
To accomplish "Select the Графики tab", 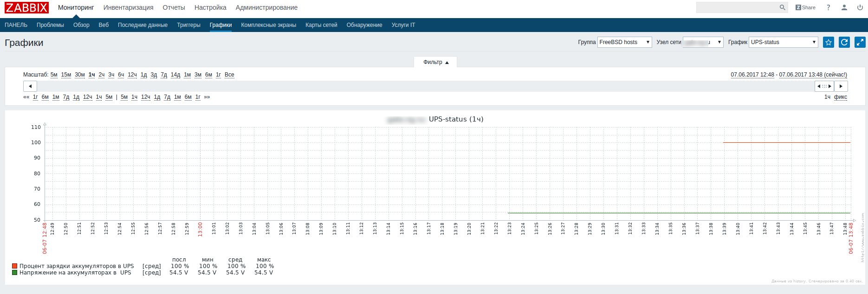I will (x=220, y=25).
